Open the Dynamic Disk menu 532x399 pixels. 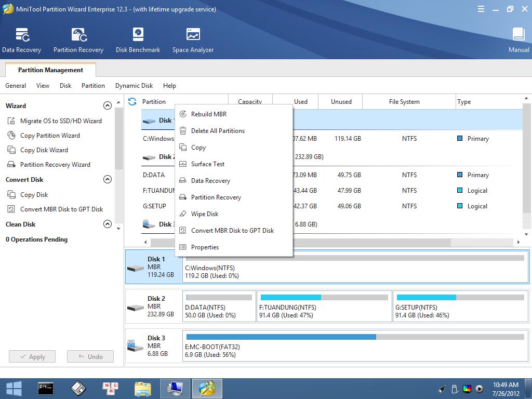click(134, 86)
